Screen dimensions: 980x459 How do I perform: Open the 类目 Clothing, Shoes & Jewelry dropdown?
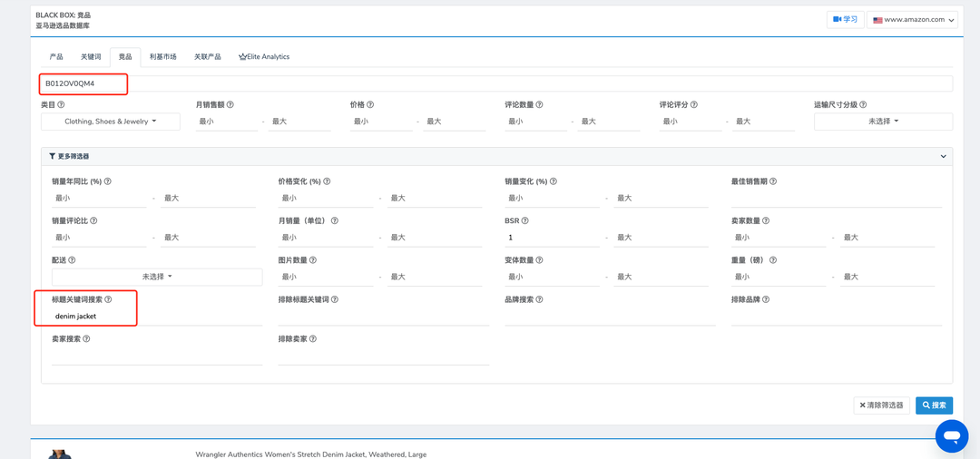(111, 122)
